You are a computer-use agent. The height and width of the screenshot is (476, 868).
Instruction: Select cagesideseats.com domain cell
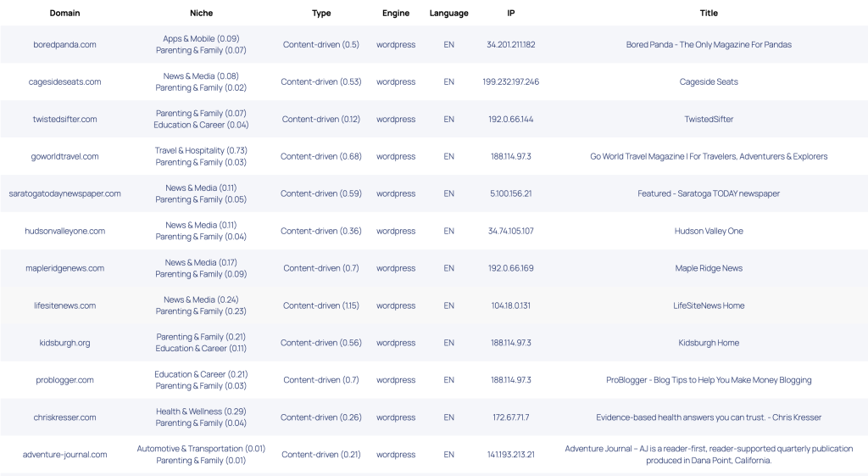pos(64,81)
